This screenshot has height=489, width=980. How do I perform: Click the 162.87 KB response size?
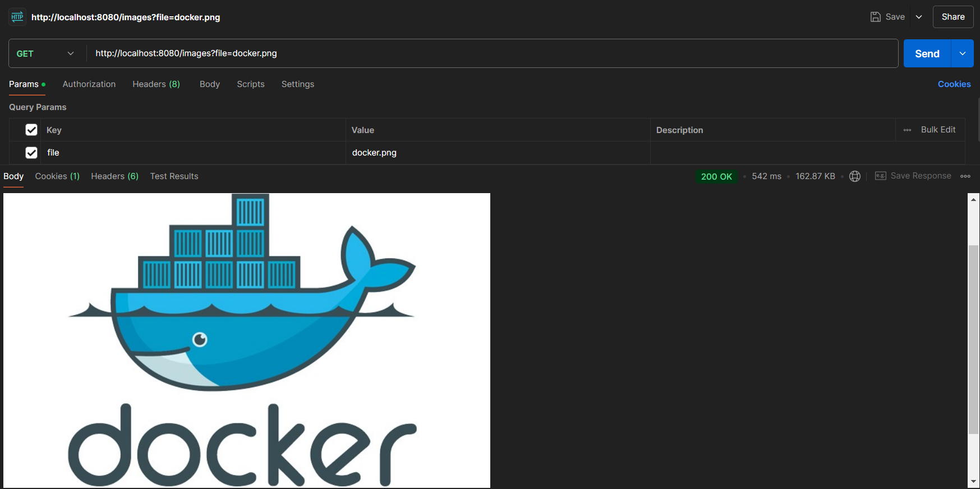(x=815, y=176)
